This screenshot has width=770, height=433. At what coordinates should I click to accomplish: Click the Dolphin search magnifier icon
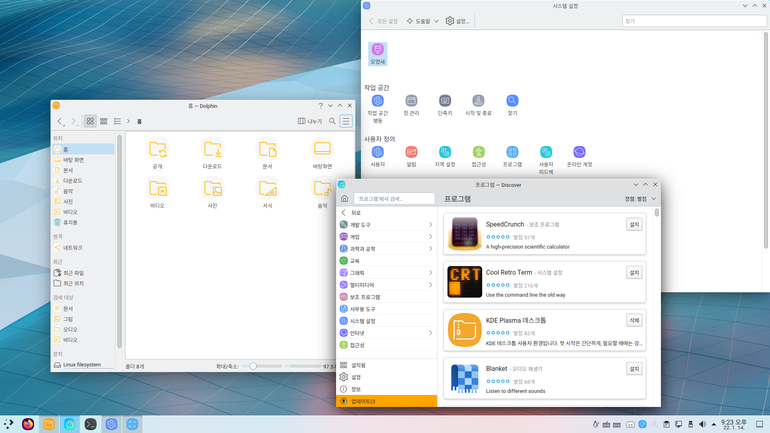click(332, 121)
